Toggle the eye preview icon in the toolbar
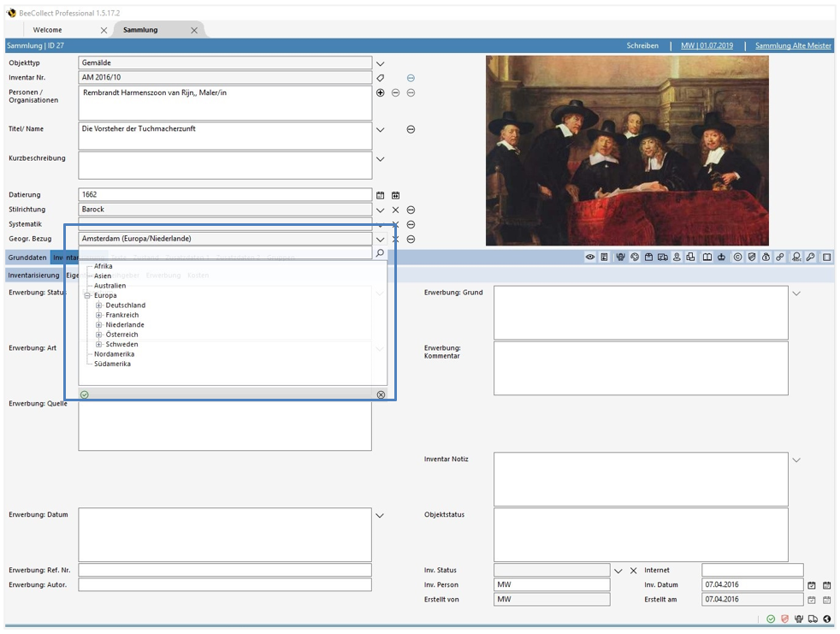The image size is (840, 634). click(591, 255)
